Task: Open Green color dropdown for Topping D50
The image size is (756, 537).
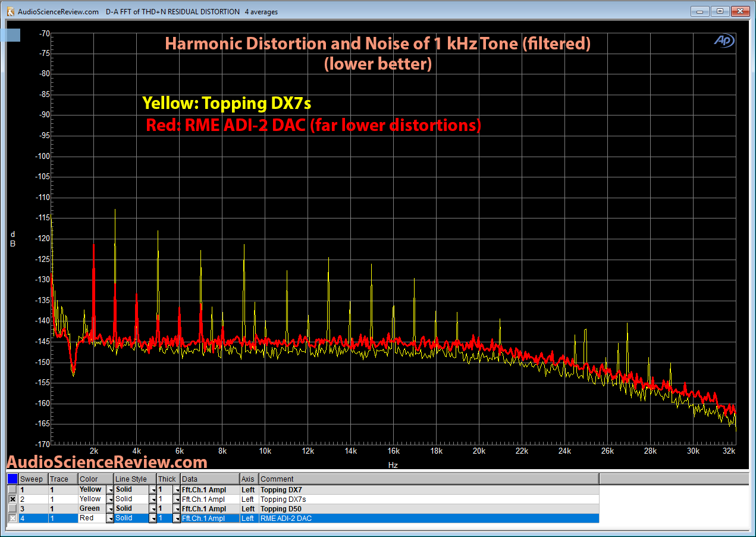Action: coord(109,508)
